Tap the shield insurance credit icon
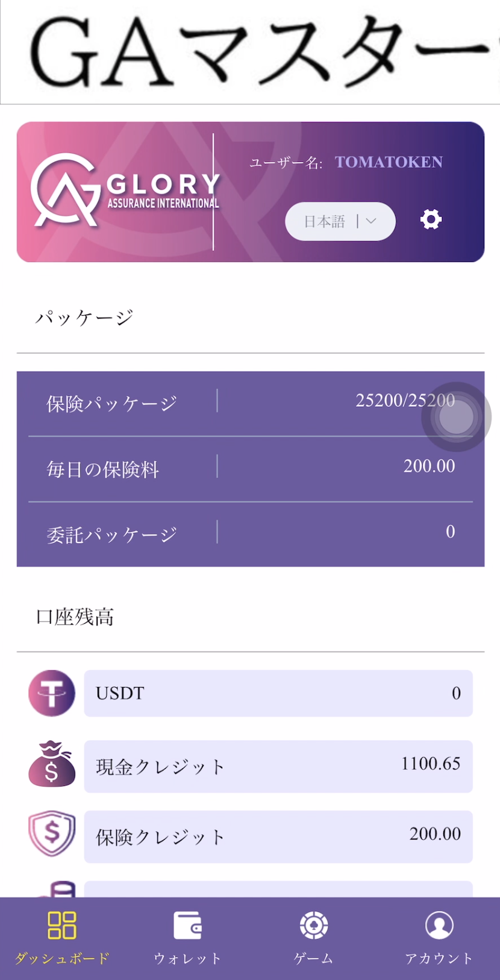This screenshot has width=500, height=980. (x=52, y=834)
